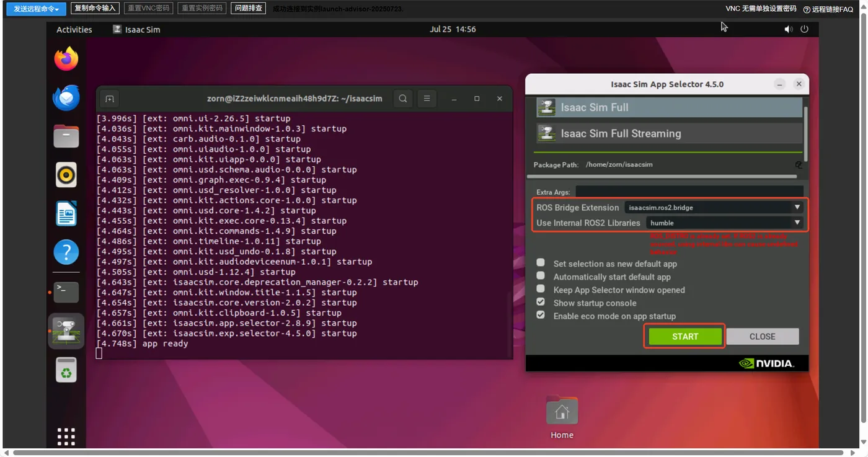Select the Isaac Sim dock icon
Viewport: 868px width, 457px height.
point(66,331)
